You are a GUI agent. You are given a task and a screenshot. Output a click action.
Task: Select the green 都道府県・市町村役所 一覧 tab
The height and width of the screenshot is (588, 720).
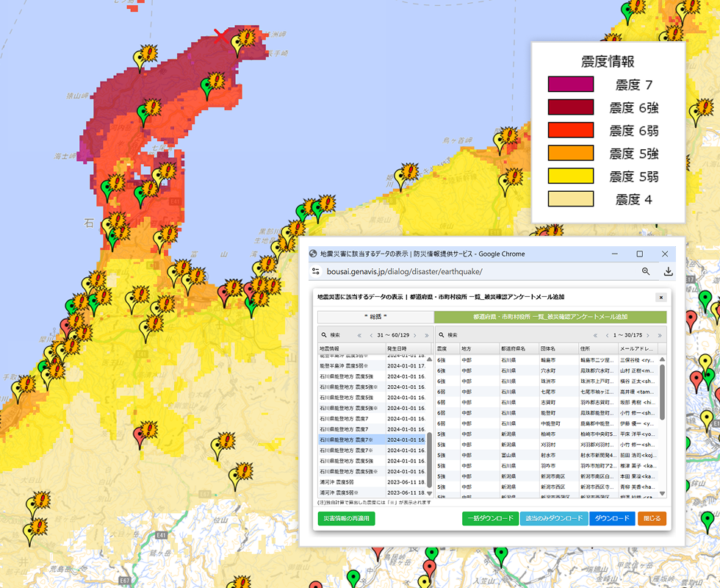pyautogui.click(x=550, y=316)
